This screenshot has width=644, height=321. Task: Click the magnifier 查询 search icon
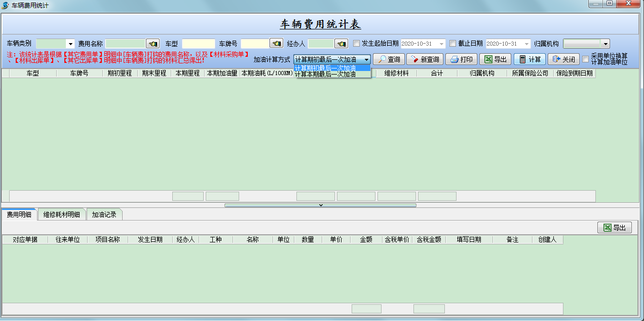click(382, 59)
